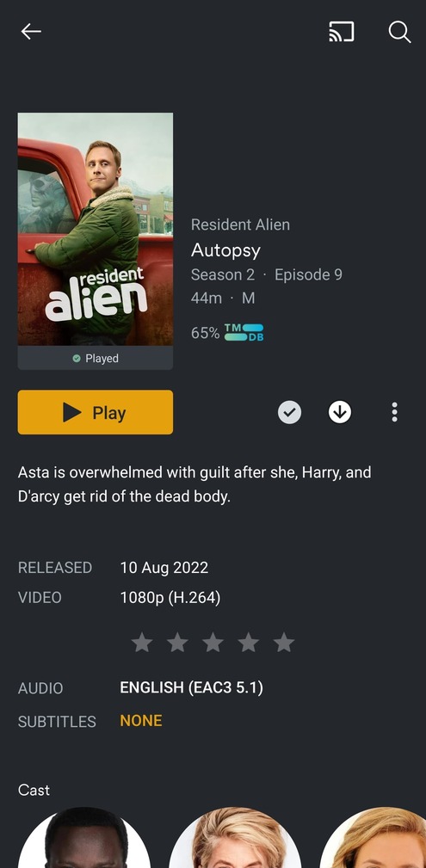Give the episode five stars
Image resolution: width=426 pixels, height=868 pixels.
284,643
